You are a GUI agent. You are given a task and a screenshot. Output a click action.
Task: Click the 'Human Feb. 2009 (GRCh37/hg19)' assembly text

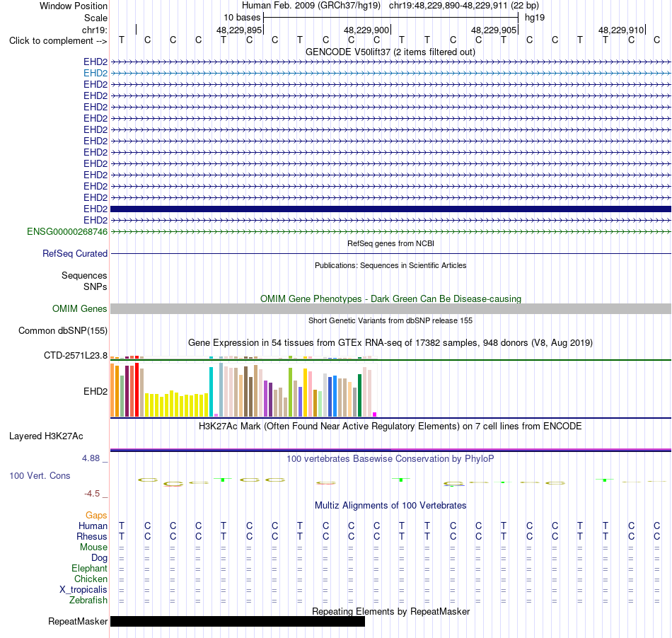311,6
